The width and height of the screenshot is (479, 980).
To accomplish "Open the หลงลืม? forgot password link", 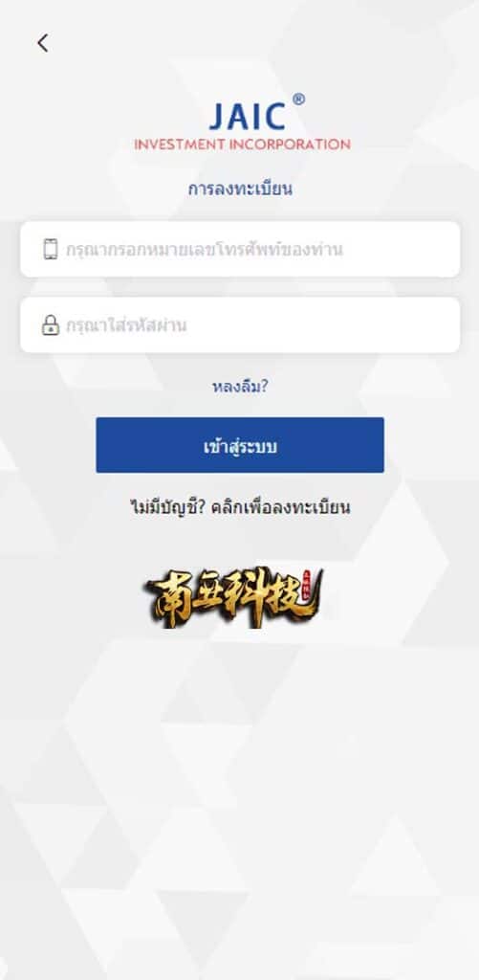I will tap(240, 387).
